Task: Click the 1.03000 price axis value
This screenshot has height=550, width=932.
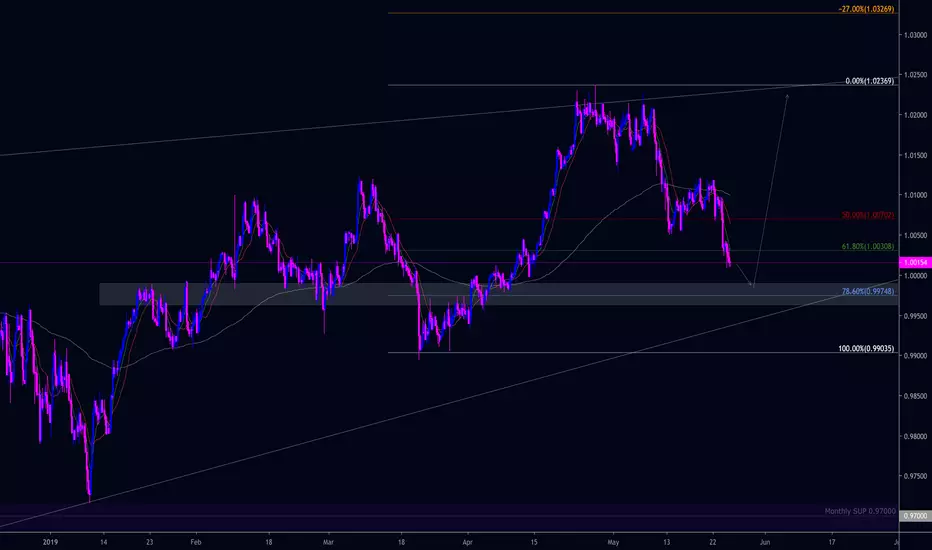Action: (915, 35)
